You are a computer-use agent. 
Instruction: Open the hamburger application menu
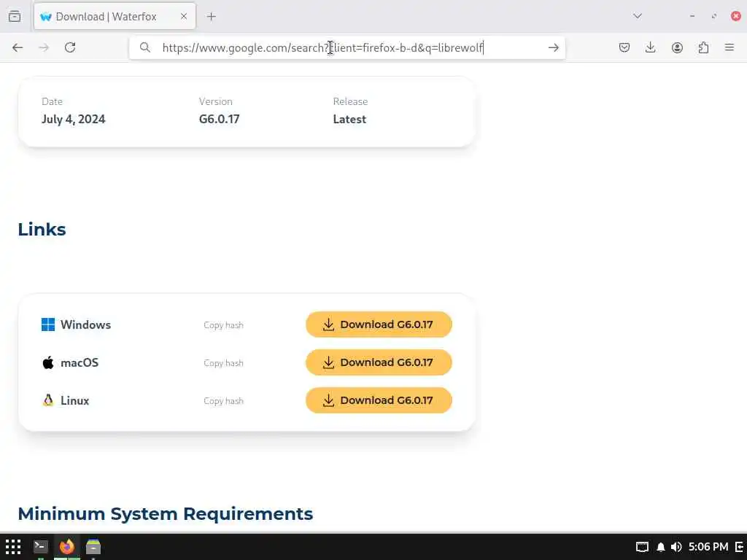[729, 47]
